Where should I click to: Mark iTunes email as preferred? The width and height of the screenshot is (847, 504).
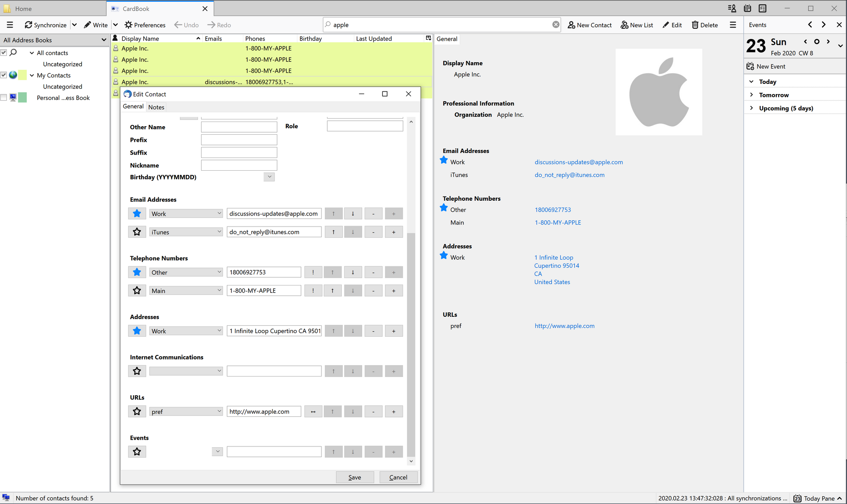coord(137,232)
